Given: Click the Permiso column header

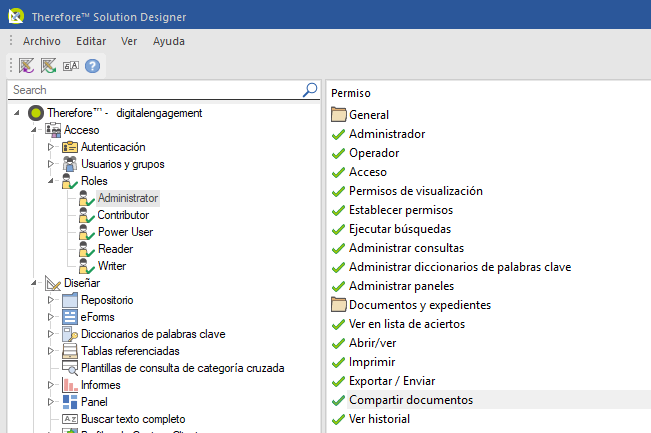Looking at the screenshot, I should tap(351, 93).
